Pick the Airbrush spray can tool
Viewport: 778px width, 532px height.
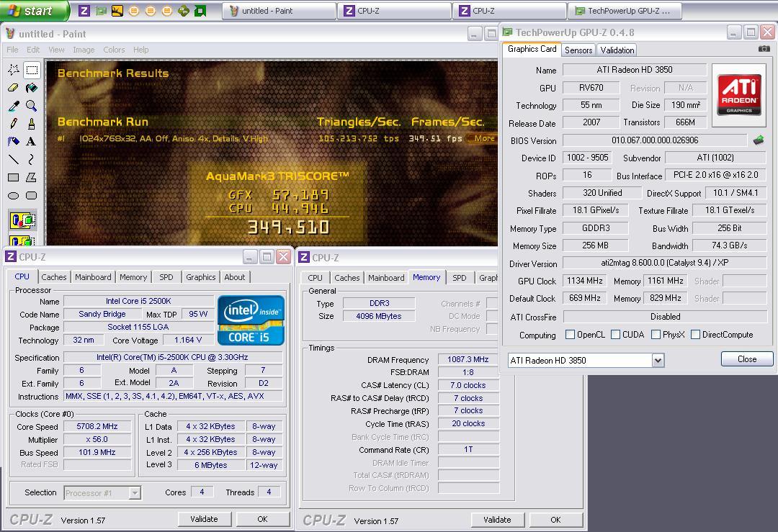[14, 141]
